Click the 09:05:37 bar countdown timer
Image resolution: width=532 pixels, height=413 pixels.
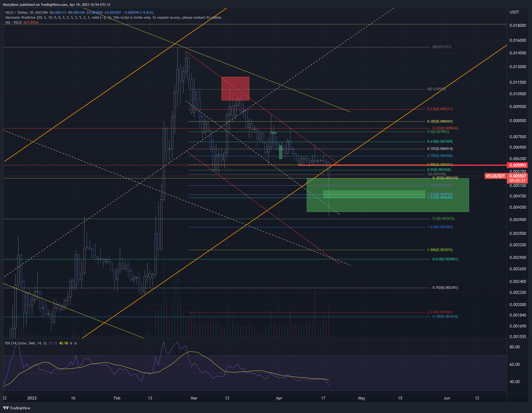(x=517, y=181)
